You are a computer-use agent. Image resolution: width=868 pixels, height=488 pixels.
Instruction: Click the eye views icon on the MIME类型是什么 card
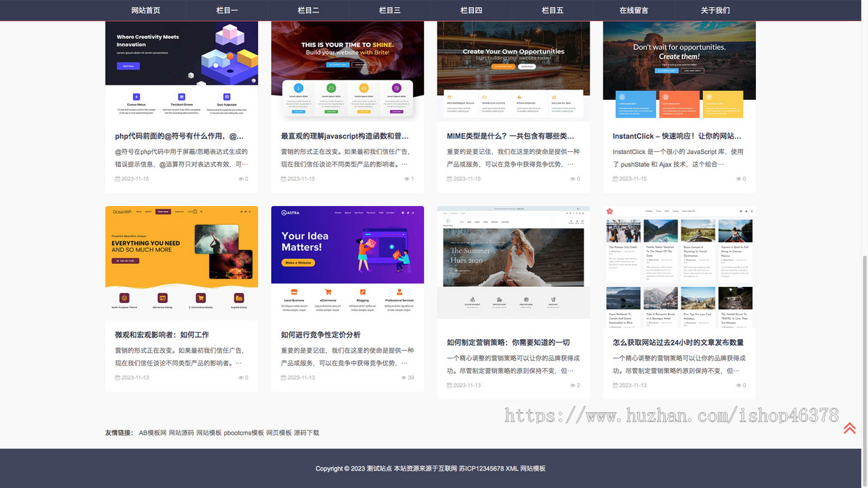click(x=573, y=179)
